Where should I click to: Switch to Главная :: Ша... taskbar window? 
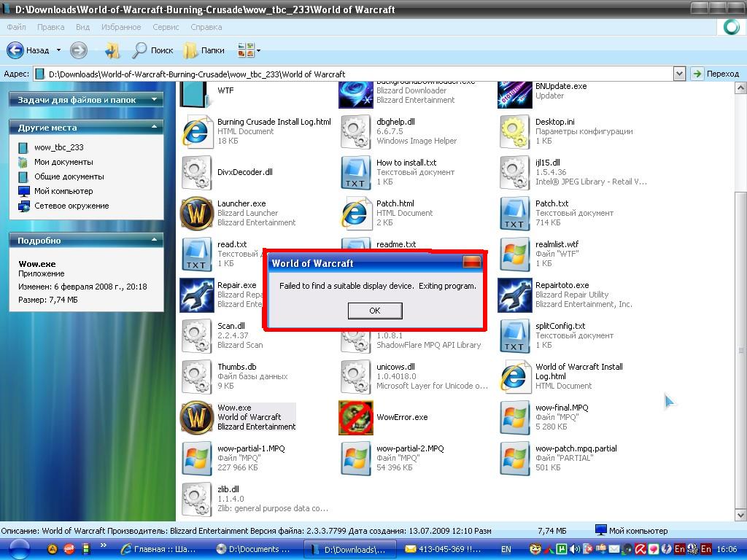[158, 549]
